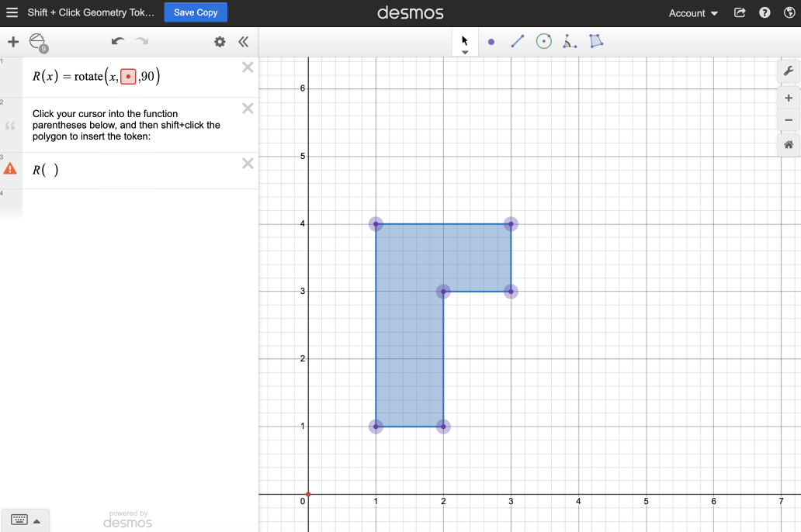This screenshot has width=801, height=532.
Task: Zoom out on the graph
Action: tap(789, 120)
